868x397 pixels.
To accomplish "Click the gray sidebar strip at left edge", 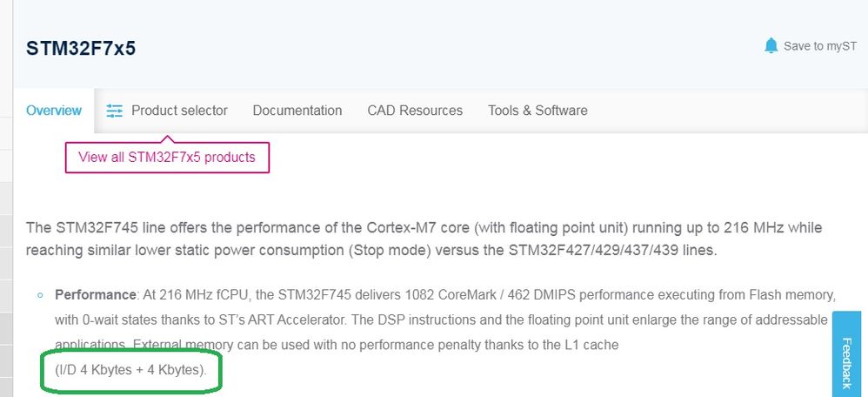I will coord(6,198).
